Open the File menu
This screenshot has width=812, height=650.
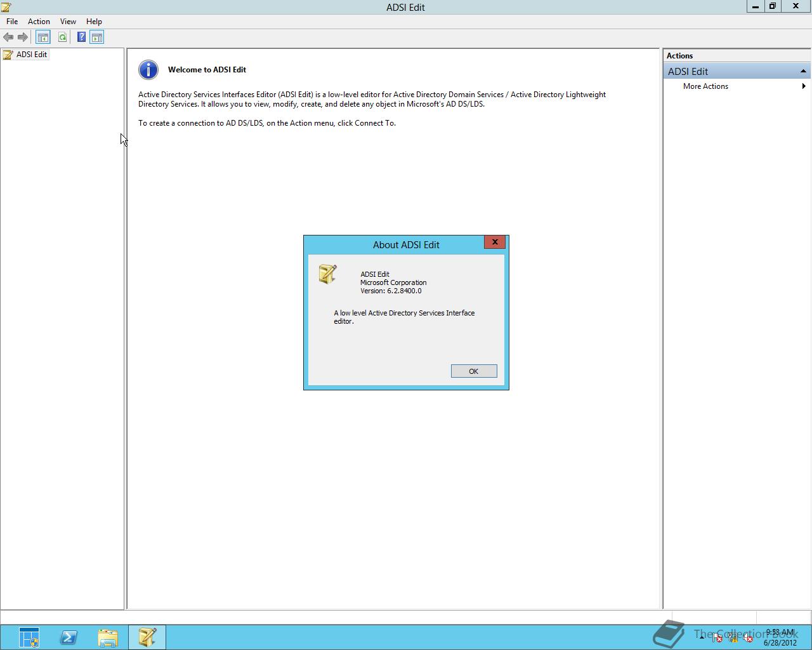point(12,22)
